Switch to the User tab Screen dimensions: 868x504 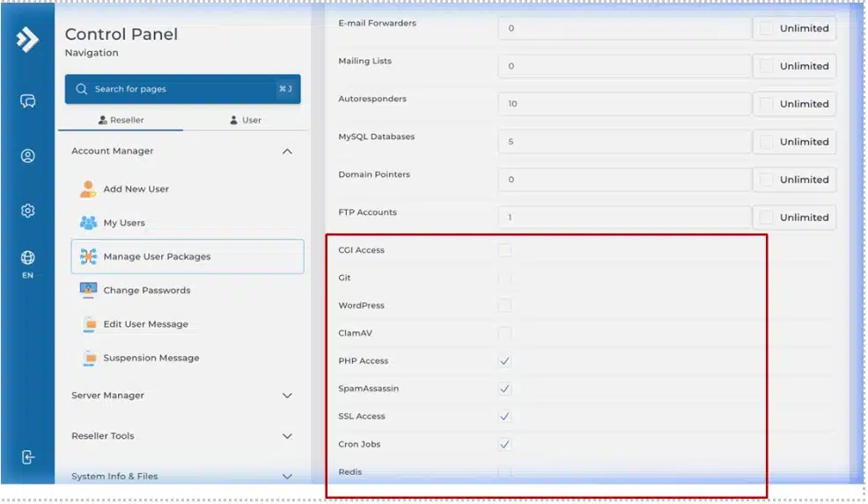coord(246,120)
